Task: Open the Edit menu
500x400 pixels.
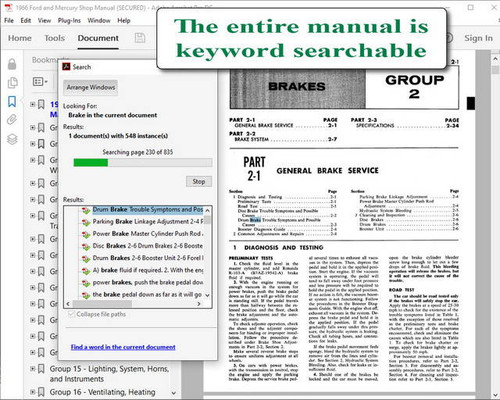Action: click(26, 21)
